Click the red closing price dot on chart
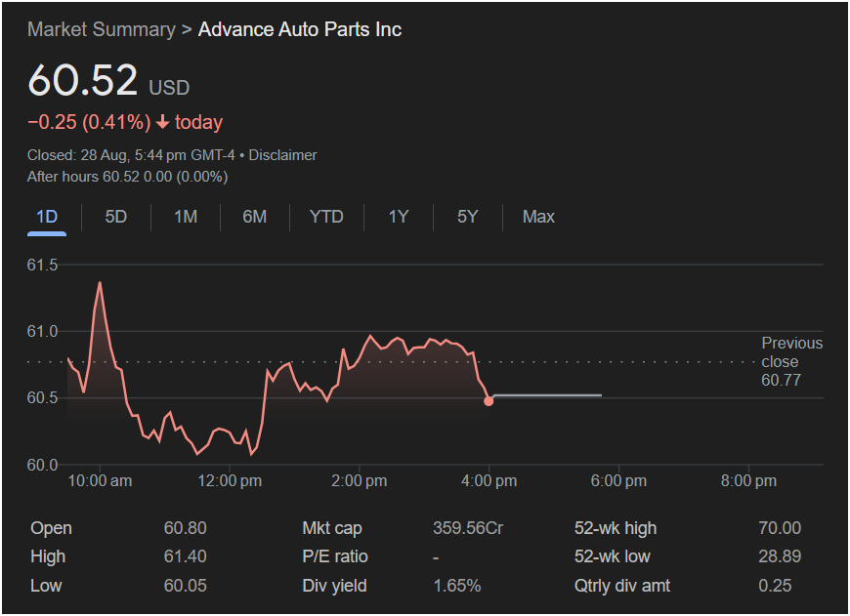 489,401
